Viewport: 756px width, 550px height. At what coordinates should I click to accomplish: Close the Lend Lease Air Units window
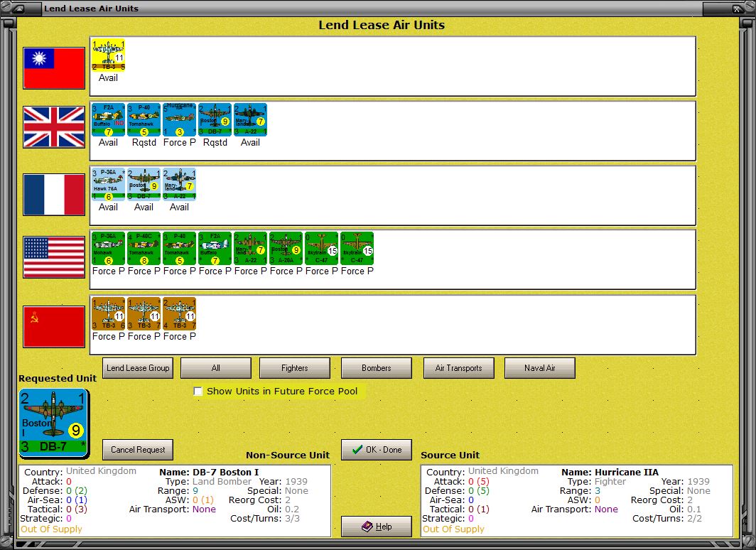click(736, 9)
